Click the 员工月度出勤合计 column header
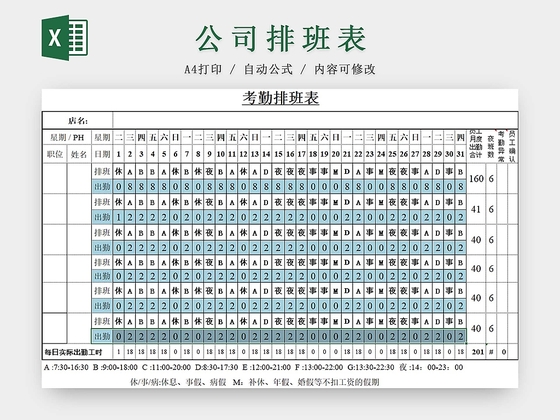Screen dimensions: 560x420 476,146
